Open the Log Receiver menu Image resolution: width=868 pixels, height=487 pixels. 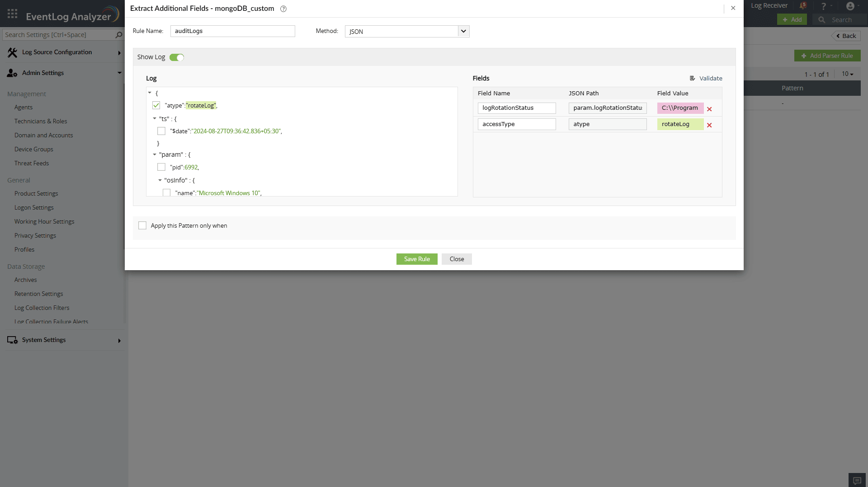[x=769, y=5]
